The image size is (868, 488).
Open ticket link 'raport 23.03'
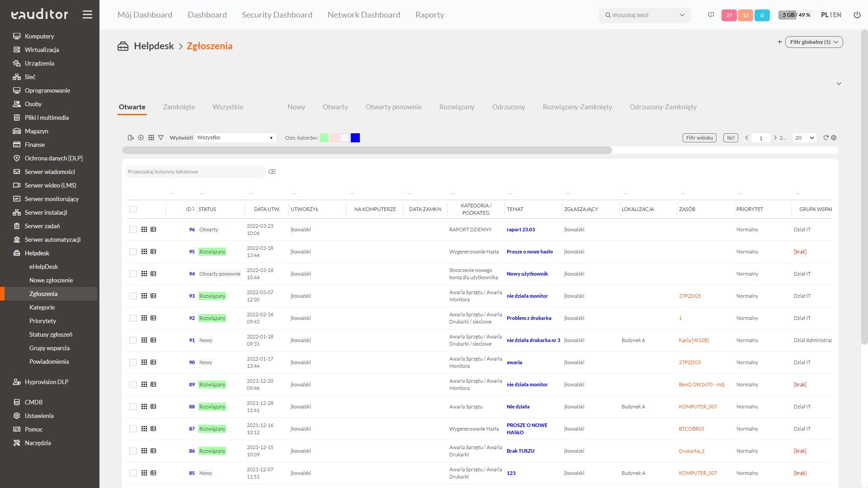click(521, 230)
